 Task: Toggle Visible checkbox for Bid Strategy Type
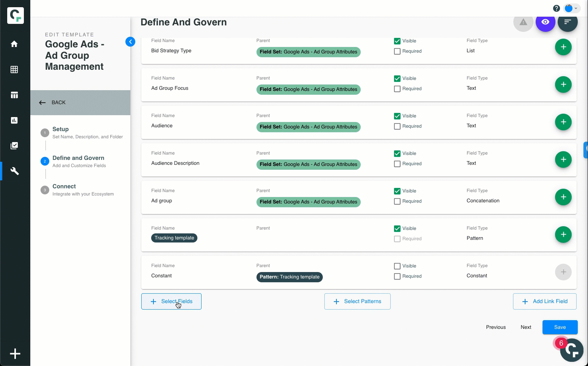pos(397,41)
